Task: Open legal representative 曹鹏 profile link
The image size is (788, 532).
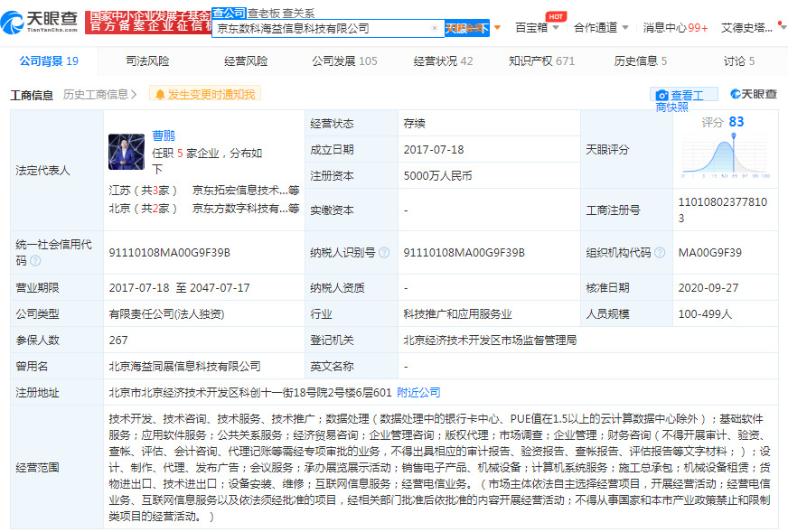Action: click(x=164, y=135)
